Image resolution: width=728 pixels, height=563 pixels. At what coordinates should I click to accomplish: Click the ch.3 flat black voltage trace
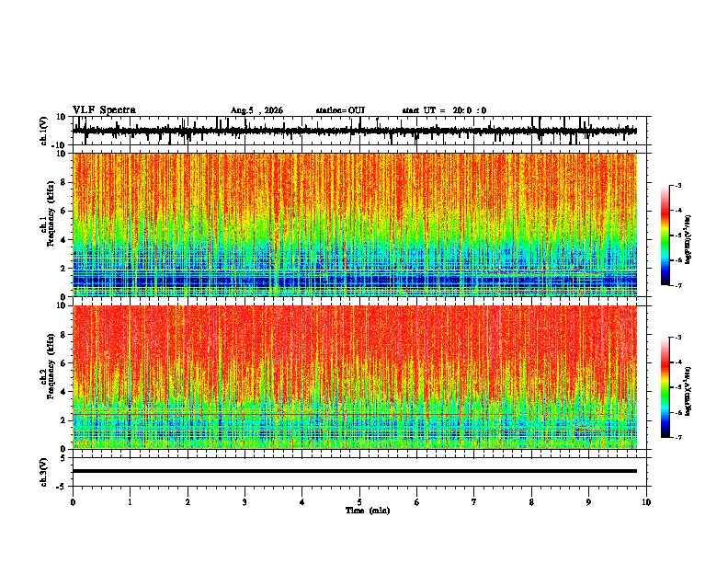point(355,471)
